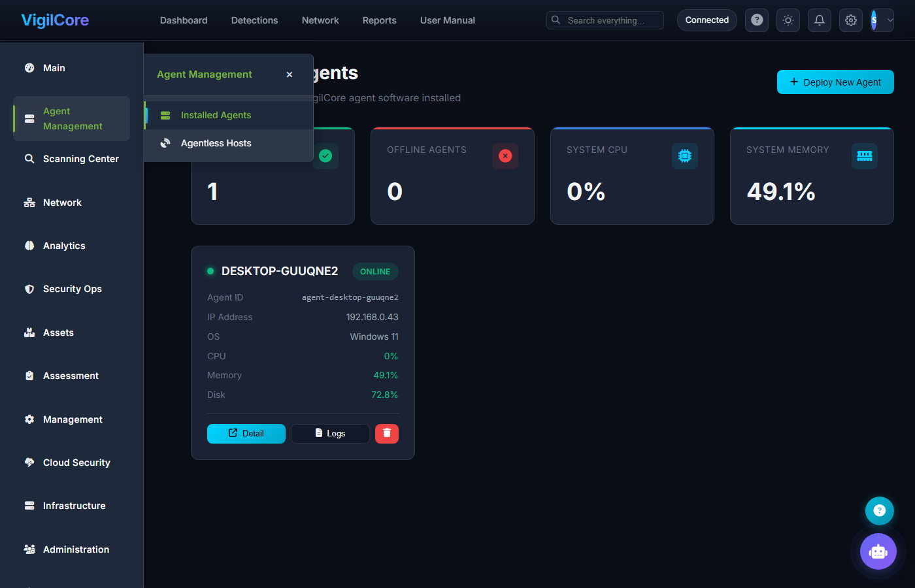Viewport: 915px width, 588px height.
Task: Open Administration in the sidebar
Action: (71, 549)
